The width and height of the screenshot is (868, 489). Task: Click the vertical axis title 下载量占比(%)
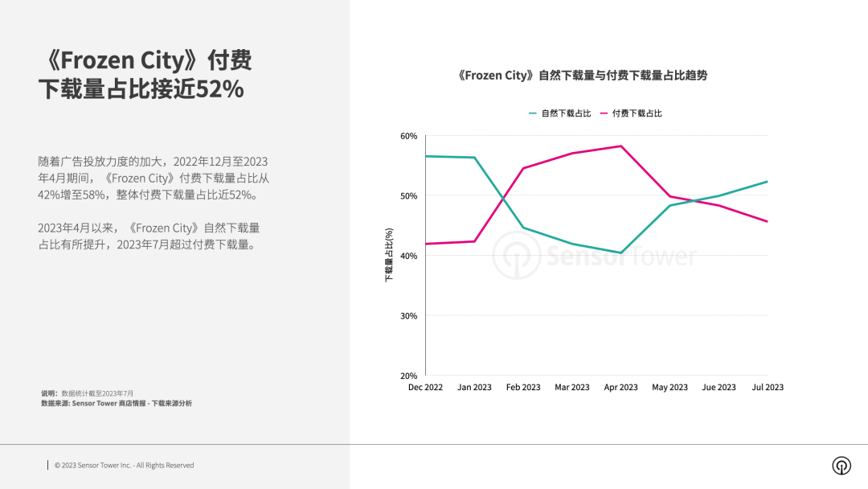389,255
